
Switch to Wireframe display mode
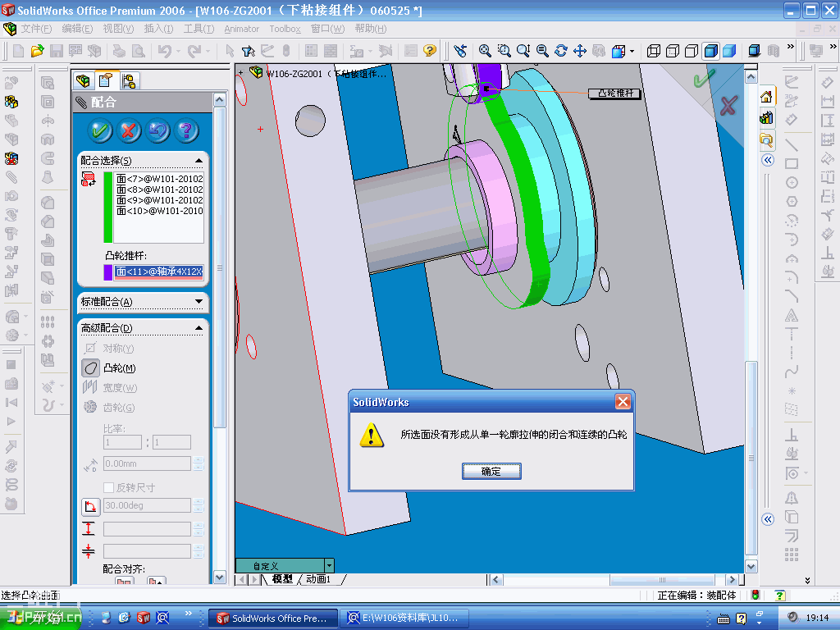653,51
